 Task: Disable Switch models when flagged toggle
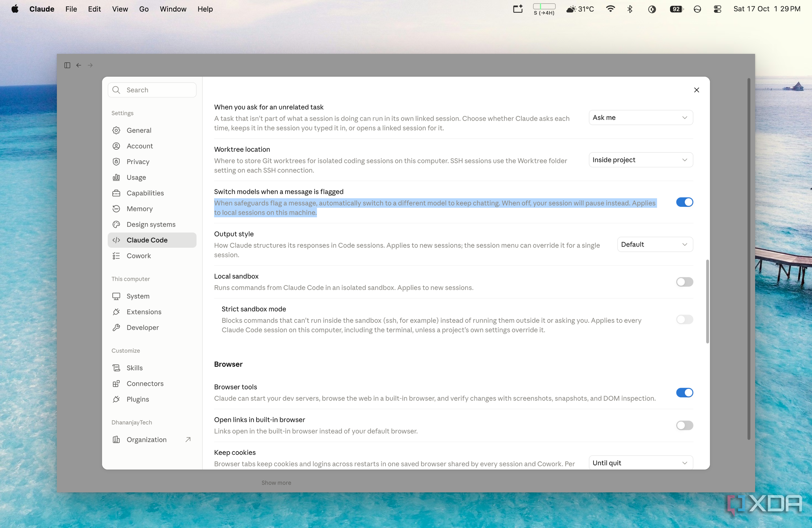[x=684, y=202]
